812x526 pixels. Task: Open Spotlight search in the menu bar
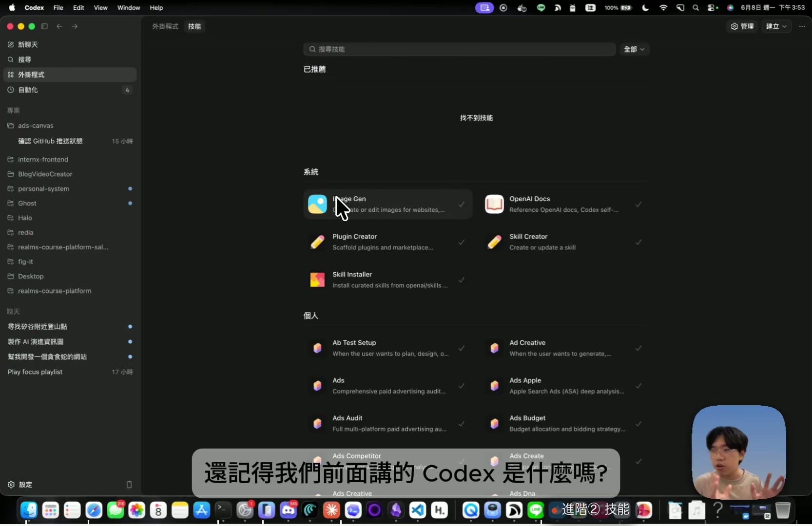click(696, 8)
